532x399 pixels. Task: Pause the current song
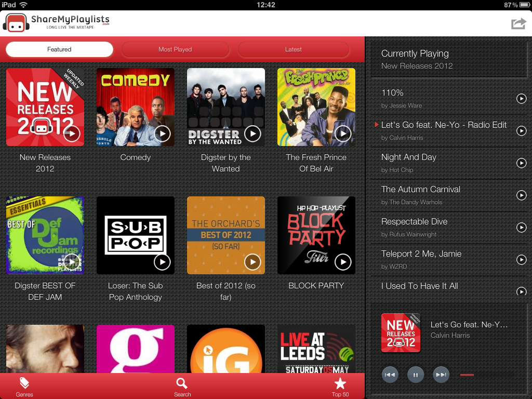coord(415,375)
